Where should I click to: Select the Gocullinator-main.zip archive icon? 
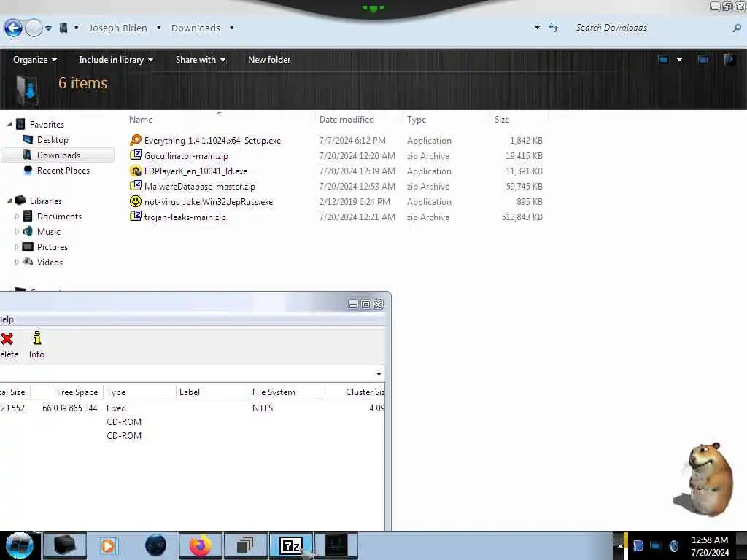(x=136, y=155)
